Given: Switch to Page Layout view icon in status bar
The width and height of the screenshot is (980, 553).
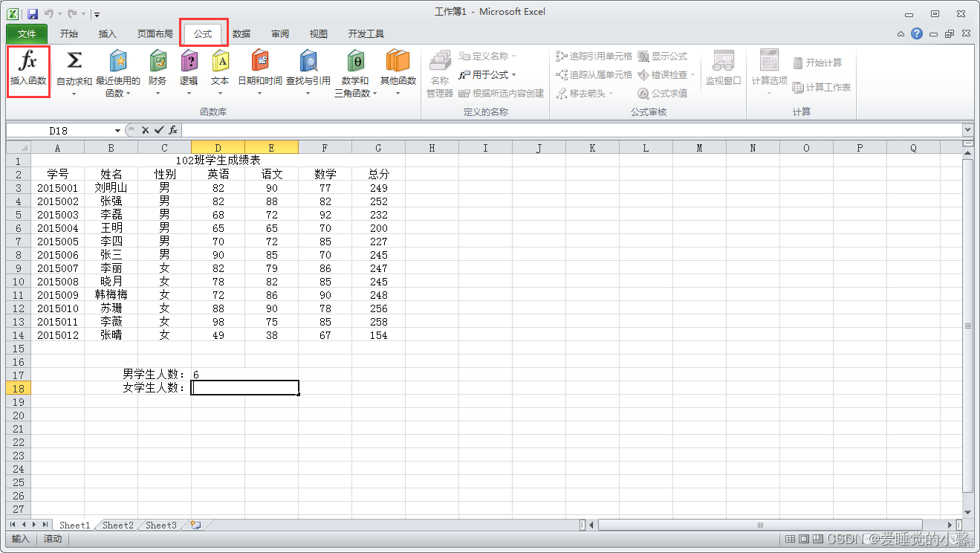Looking at the screenshot, I should click(804, 539).
